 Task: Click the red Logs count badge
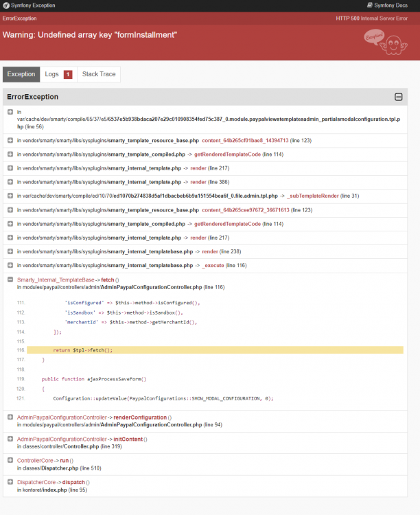point(68,75)
